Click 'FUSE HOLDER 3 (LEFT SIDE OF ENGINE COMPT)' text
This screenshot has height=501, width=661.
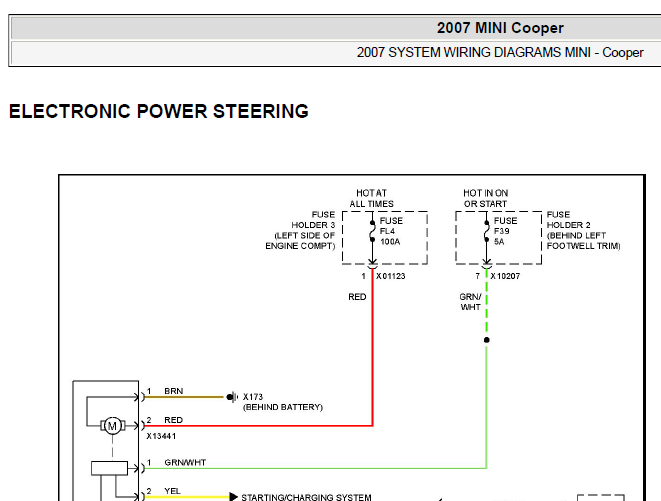click(300, 230)
